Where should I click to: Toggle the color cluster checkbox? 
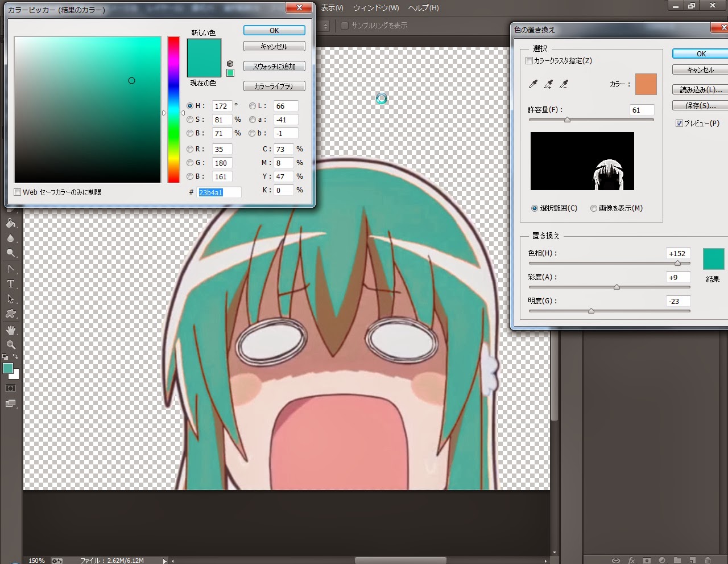pyautogui.click(x=530, y=60)
